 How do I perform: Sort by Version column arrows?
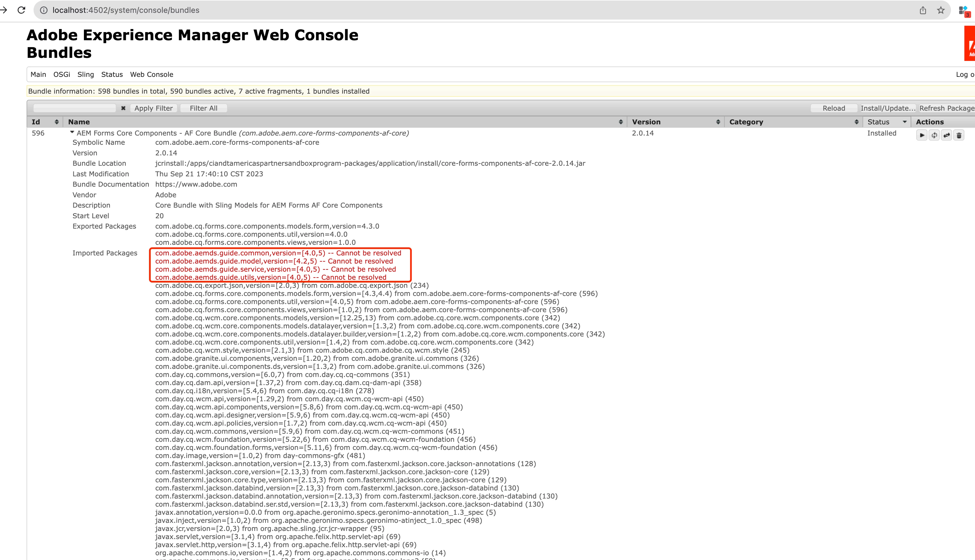tap(718, 122)
